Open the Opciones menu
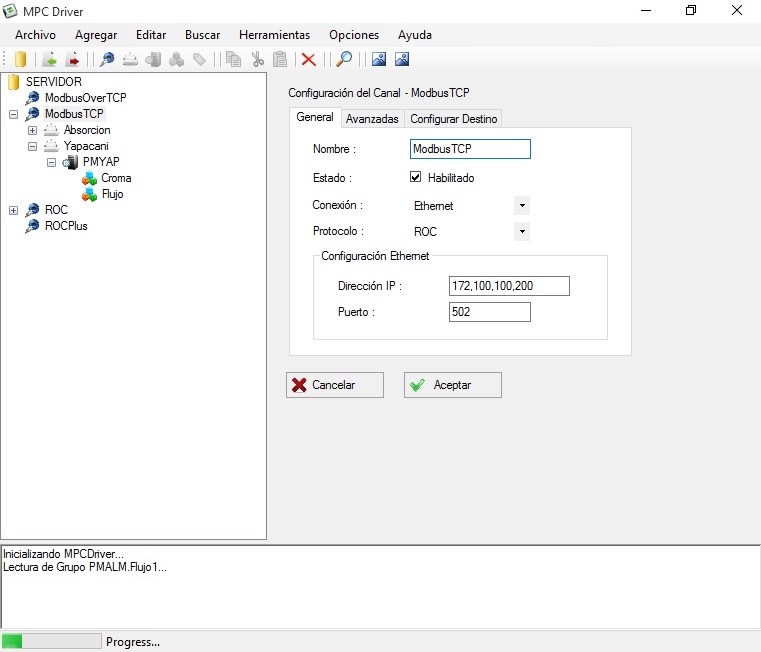Screen dimensions: 761x652 tap(354, 35)
